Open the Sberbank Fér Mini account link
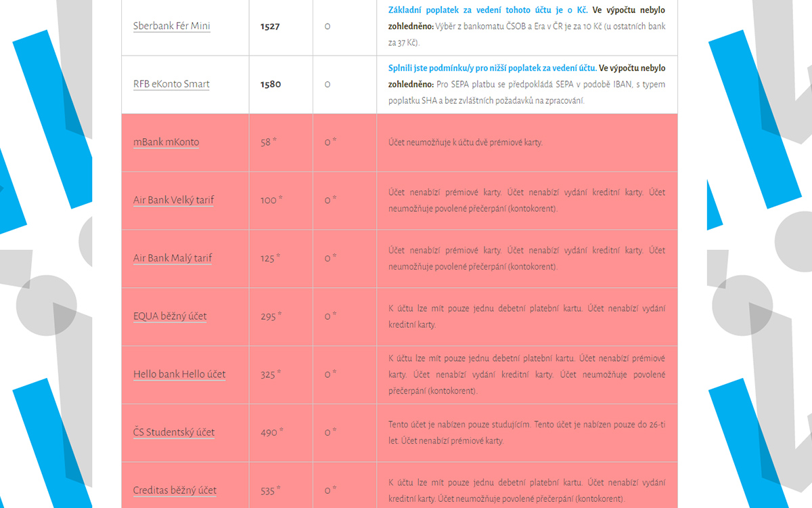Image resolution: width=812 pixels, height=508 pixels. [171, 26]
